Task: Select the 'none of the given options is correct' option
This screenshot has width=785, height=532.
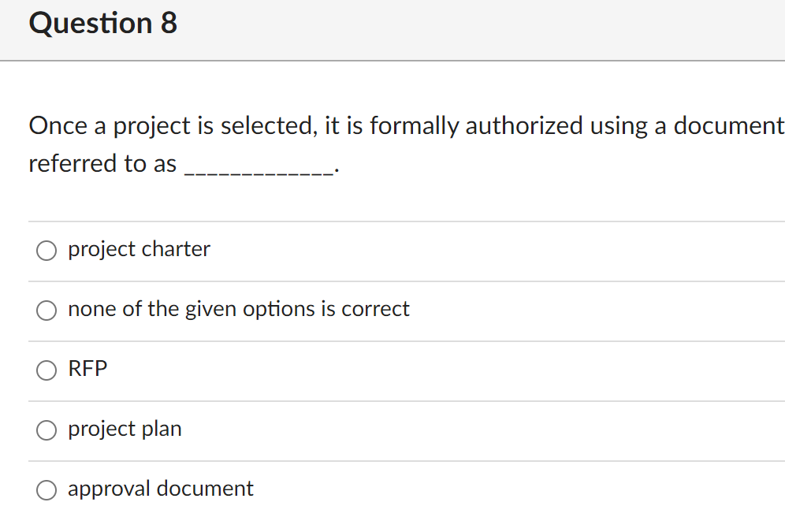Action: 46,310
